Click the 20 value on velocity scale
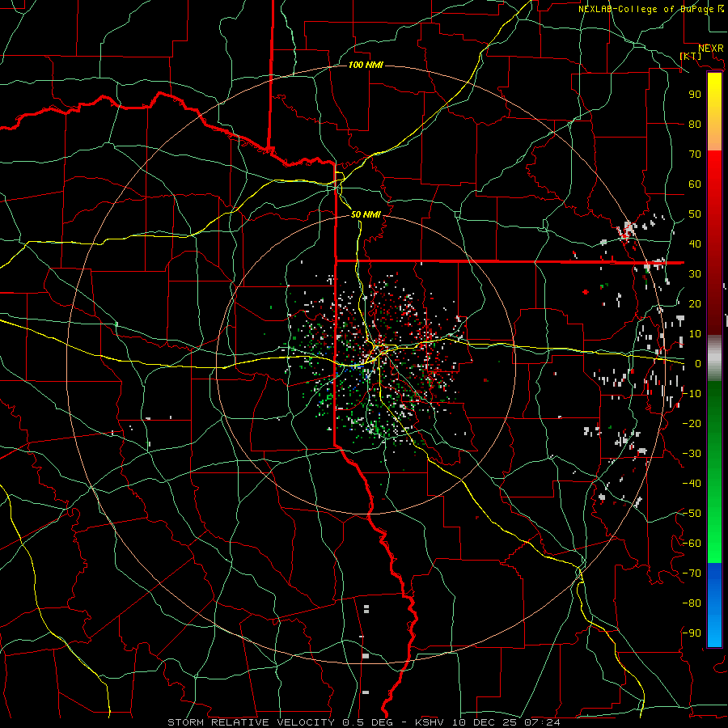Screen dimensions: 728x728 click(x=695, y=303)
